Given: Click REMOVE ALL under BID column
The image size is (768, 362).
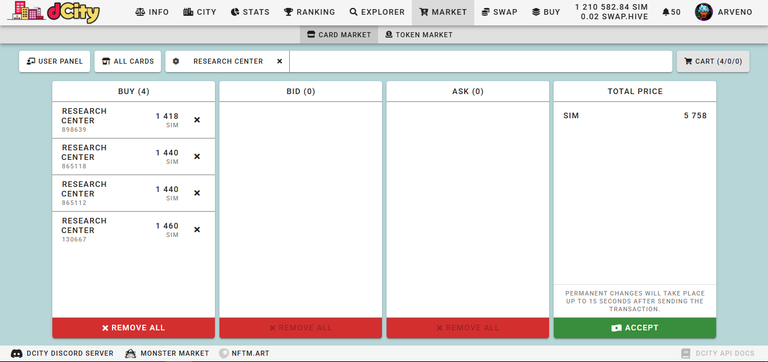Looking at the screenshot, I should [x=301, y=328].
